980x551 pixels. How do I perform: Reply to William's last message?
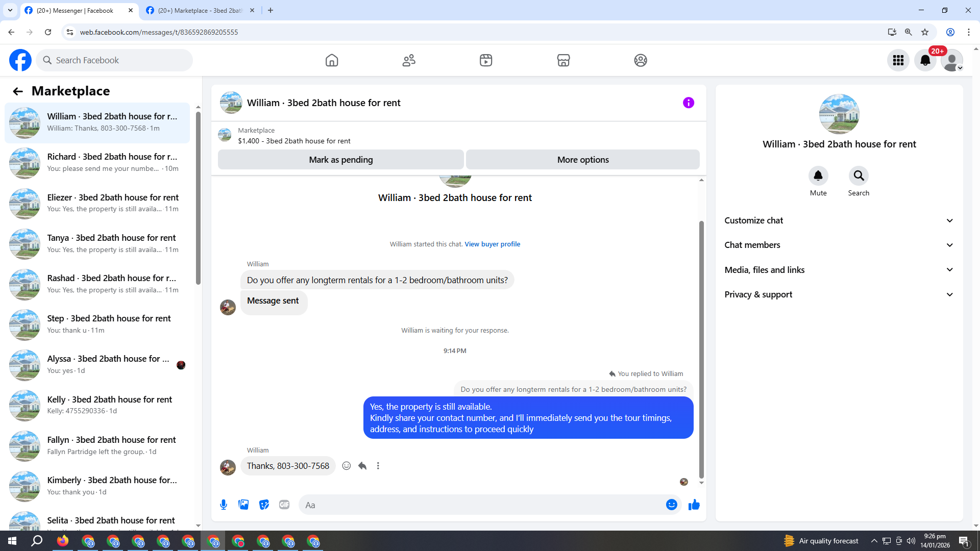(x=362, y=466)
